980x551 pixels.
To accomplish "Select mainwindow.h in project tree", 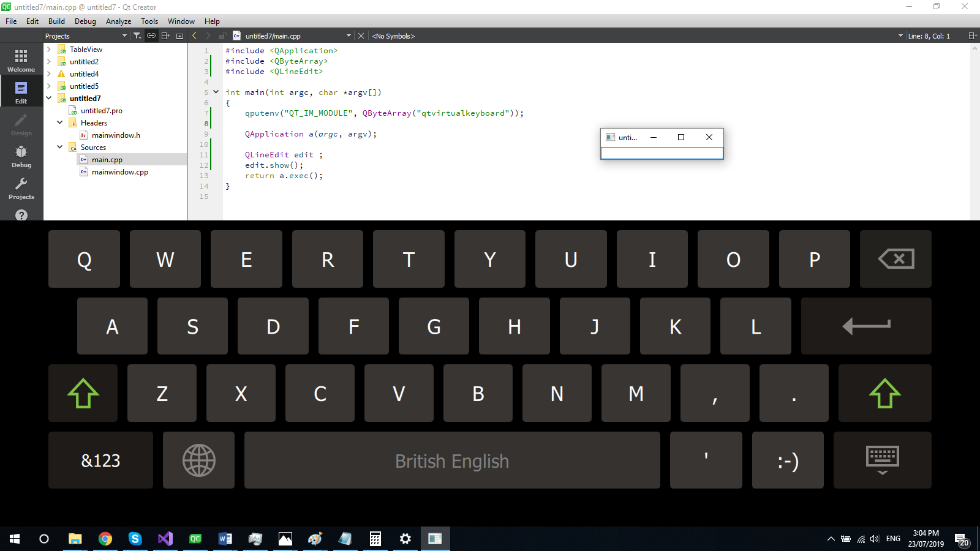I will [116, 135].
